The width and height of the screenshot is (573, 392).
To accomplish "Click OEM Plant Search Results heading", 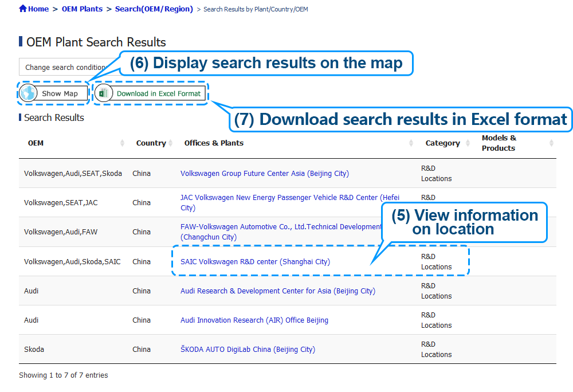I will point(96,42).
